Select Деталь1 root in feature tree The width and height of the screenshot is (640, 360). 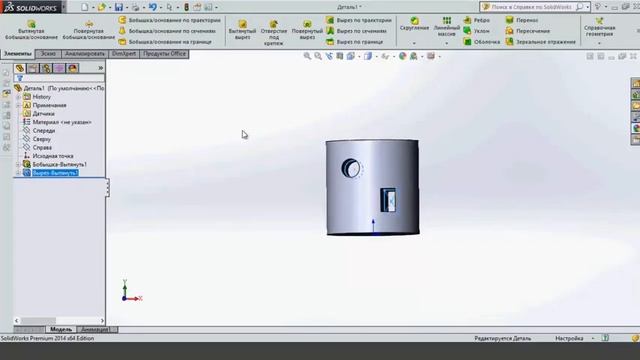point(60,88)
